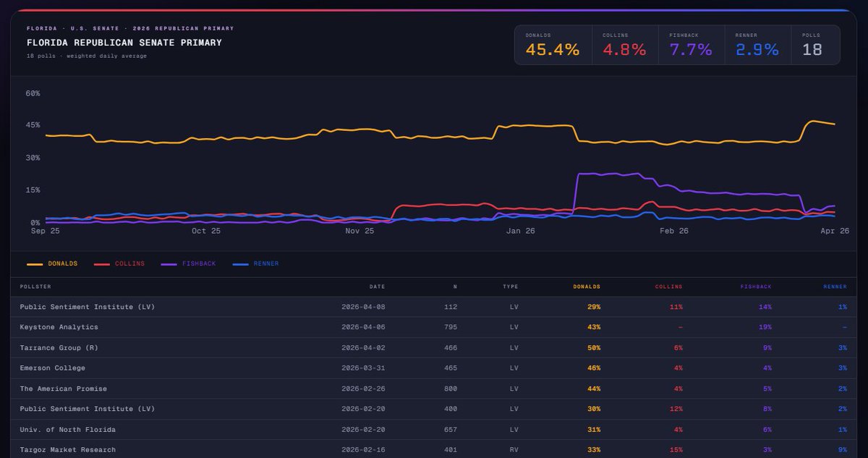The height and width of the screenshot is (458, 868).
Task: Click Fishback 19% in Keystone Analytics row
Action: 765,327
